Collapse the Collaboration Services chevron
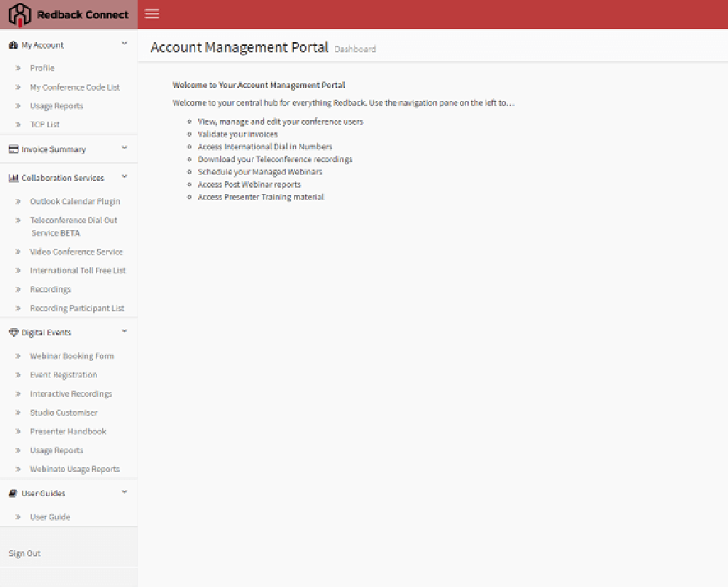 (124, 177)
